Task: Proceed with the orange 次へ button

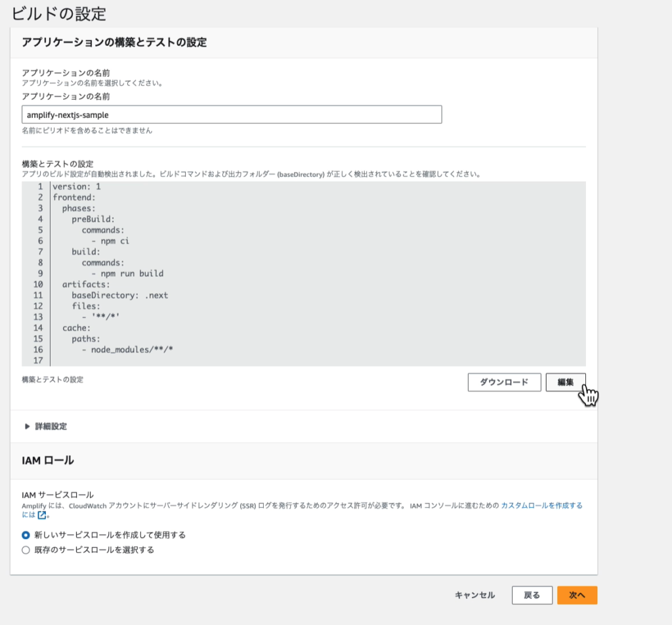Action: click(x=577, y=595)
